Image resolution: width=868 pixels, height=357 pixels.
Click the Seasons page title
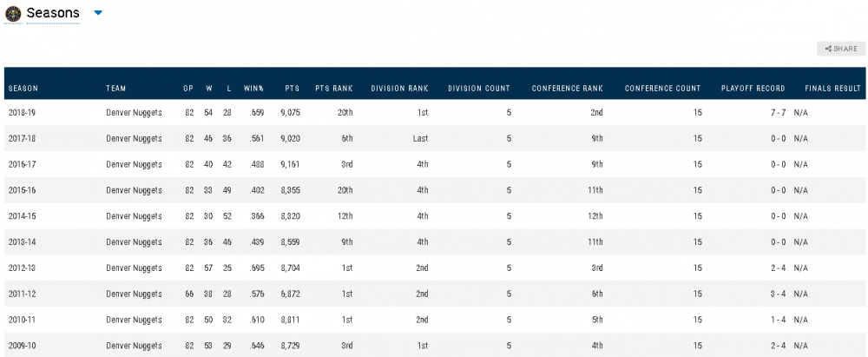tap(53, 13)
